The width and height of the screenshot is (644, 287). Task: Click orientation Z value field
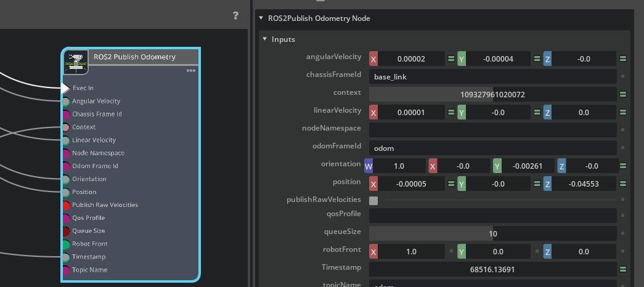pyautogui.click(x=592, y=166)
